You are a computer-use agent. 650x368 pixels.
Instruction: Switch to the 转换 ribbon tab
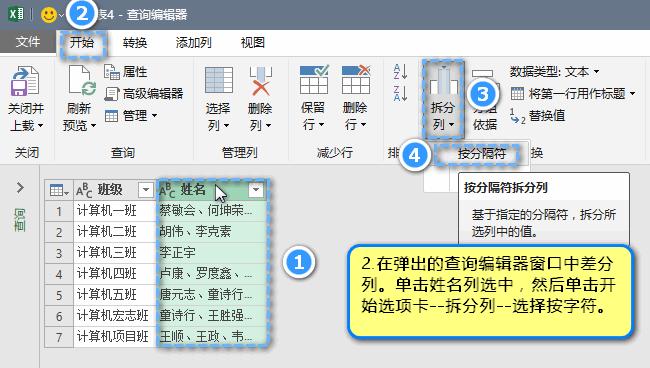135,42
